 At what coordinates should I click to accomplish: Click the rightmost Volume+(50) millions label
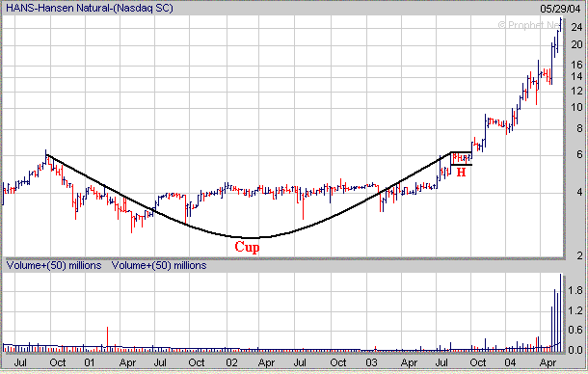(159, 266)
